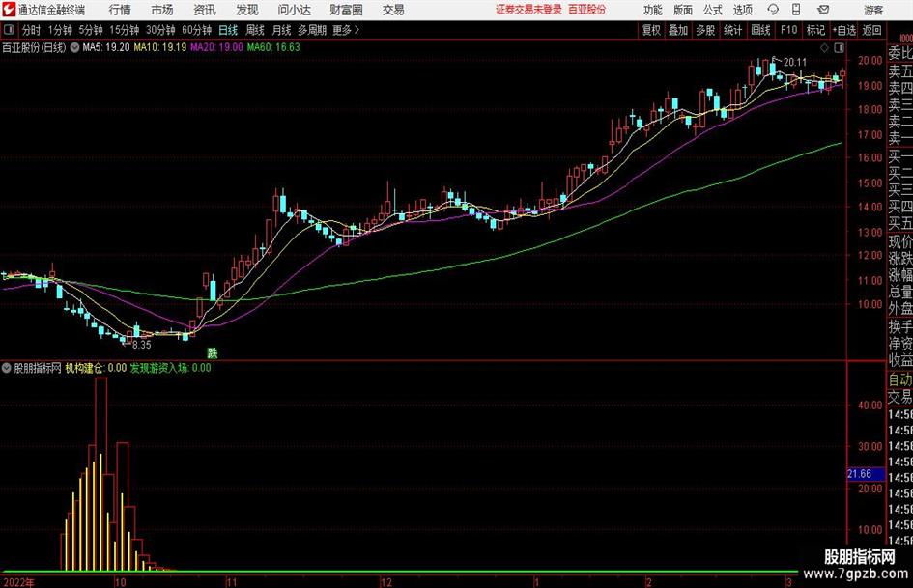The image size is (913, 588).
Task: Switch to the 5分钟 period tab
Action: point(91,30)
